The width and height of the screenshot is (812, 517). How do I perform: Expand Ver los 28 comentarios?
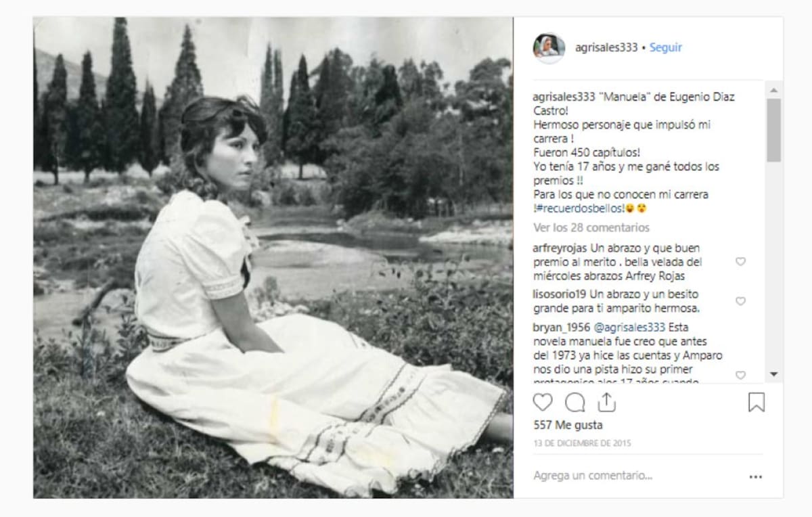(x=591, y=227)
